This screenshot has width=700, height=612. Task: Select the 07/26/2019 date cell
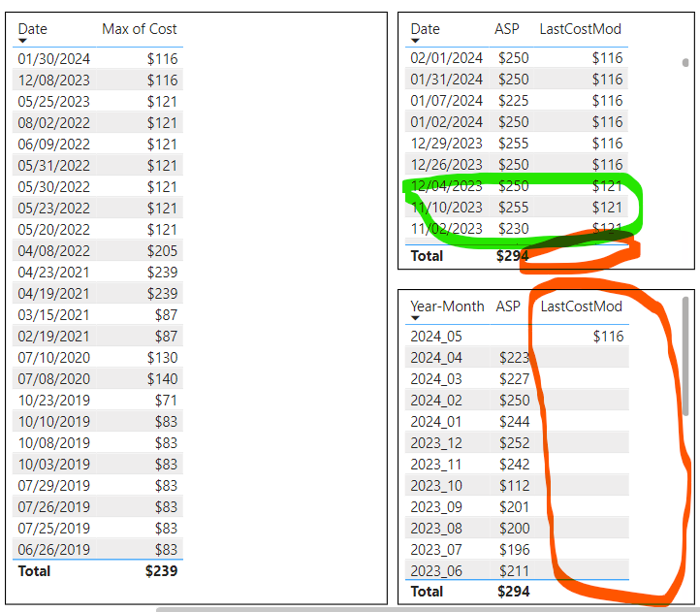pyautogui.click(x=53, y=506)
